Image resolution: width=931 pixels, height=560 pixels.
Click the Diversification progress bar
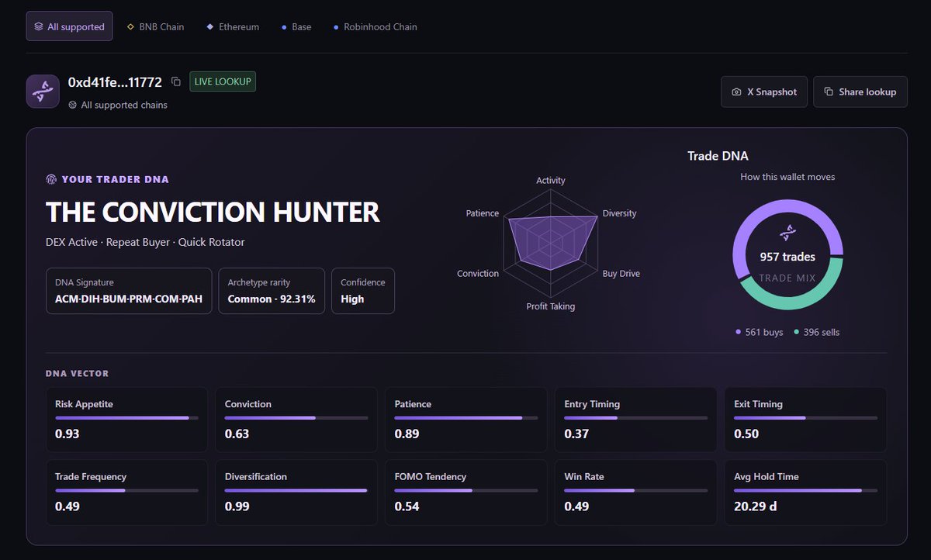pyautogui.click(x=296, y=490)
